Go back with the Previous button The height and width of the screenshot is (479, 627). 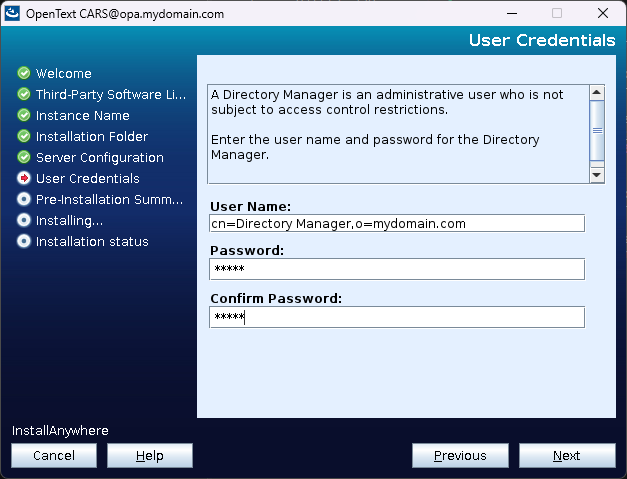[x=460, y=456]
